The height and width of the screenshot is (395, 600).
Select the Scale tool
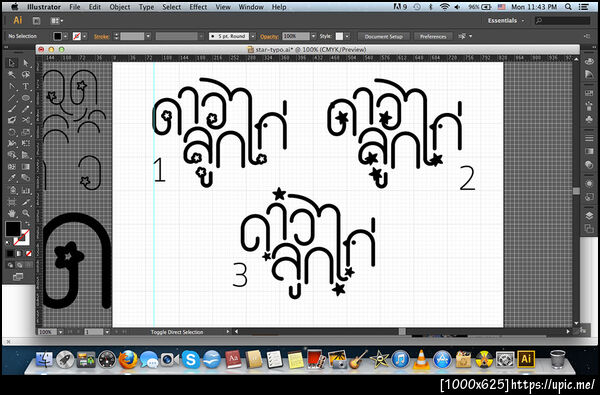[x=26, y=132]
